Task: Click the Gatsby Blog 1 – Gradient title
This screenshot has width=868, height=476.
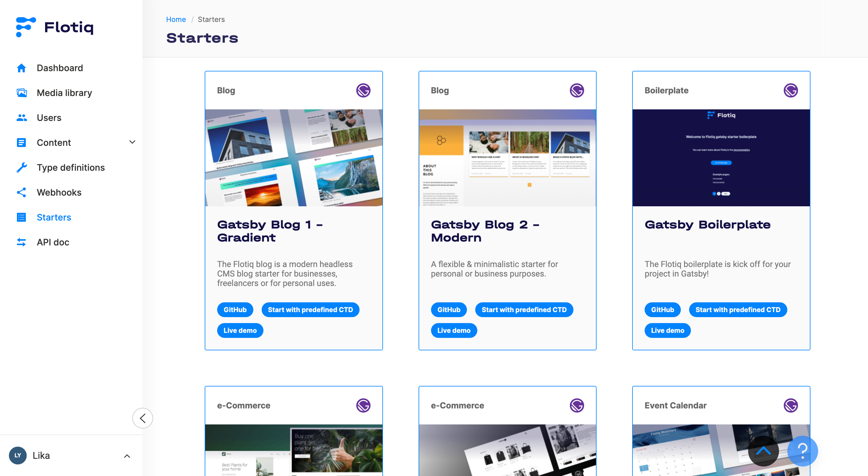Action: [x=270, y=231]
